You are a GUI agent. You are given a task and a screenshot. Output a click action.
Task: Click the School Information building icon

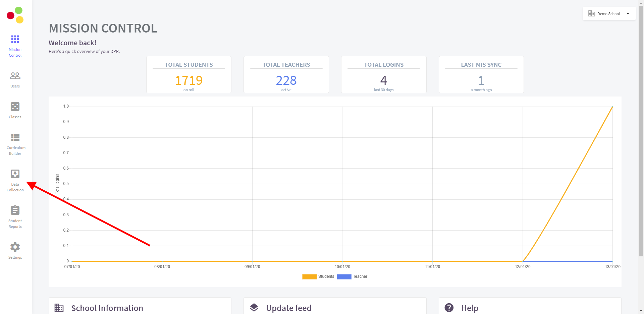(59, 308)
